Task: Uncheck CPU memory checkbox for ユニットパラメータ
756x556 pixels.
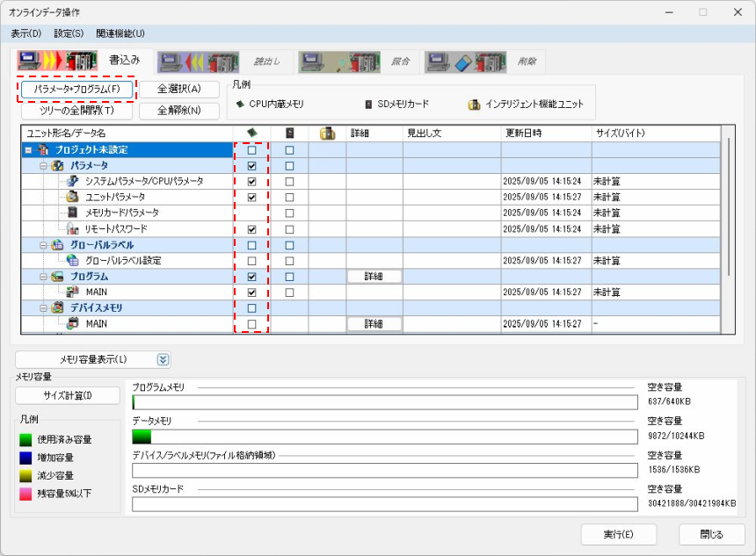Action: pyautogui.click(x=252, y=197)
